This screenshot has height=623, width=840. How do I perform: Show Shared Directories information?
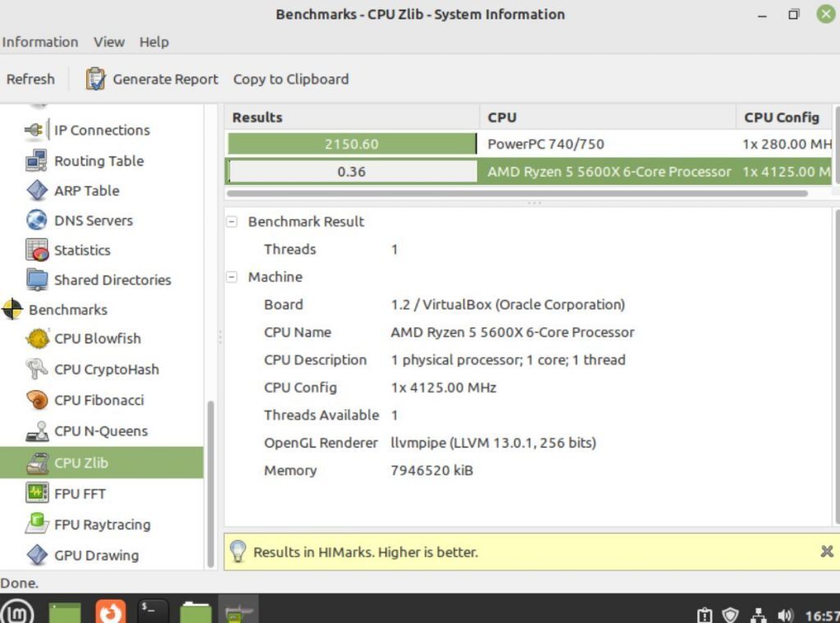coord(112,280)
